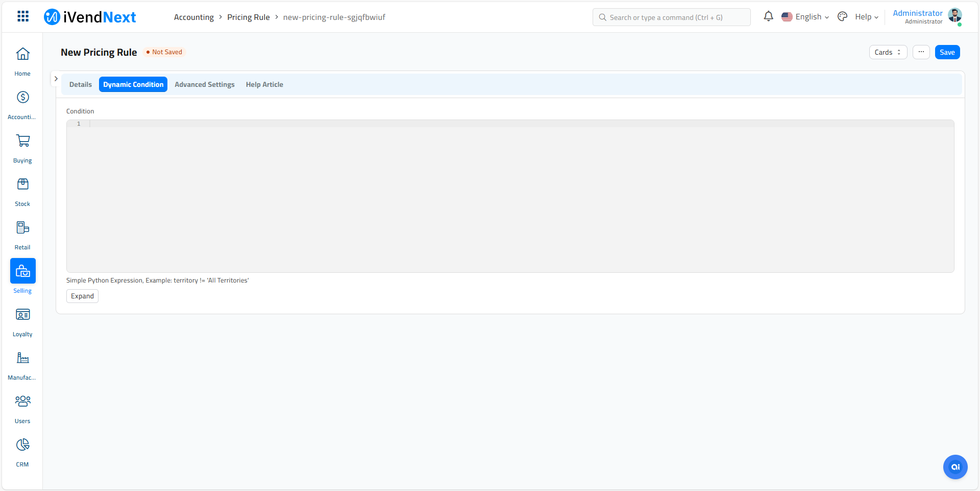Click the Administrator avatar picture
The height and width of the screenshot is (491, 980).
click(955, 16)
